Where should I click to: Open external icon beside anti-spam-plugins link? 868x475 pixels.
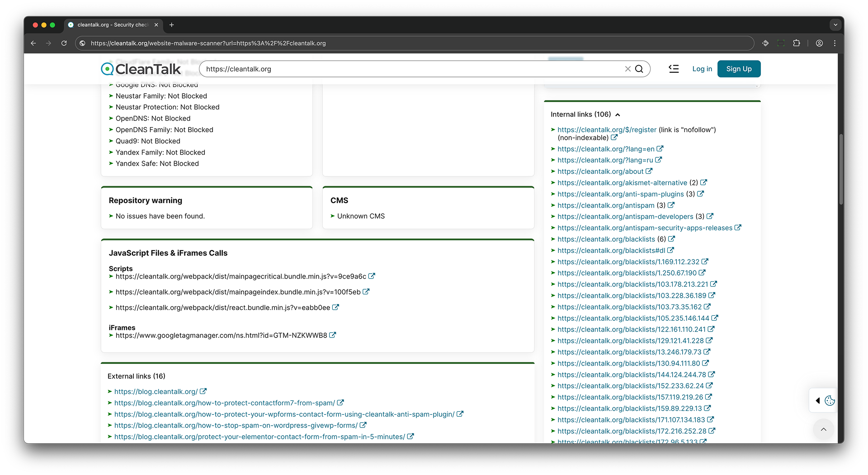click(x=700, y=194)
